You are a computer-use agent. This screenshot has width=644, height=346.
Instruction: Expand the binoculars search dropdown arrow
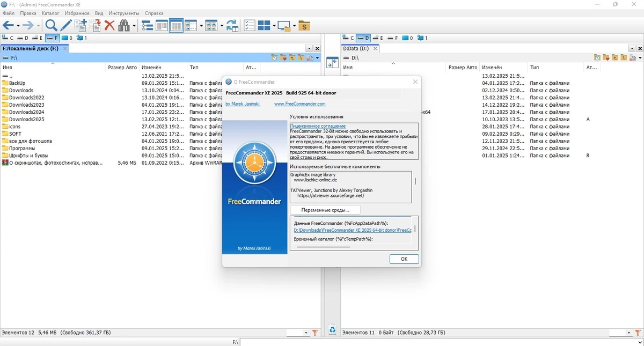pos(134,26)
